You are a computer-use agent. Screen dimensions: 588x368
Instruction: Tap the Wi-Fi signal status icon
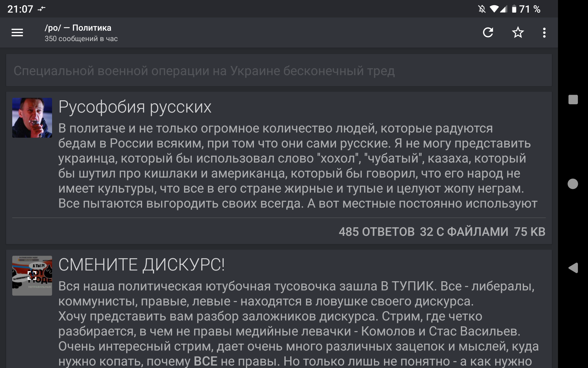pos(494,9)
